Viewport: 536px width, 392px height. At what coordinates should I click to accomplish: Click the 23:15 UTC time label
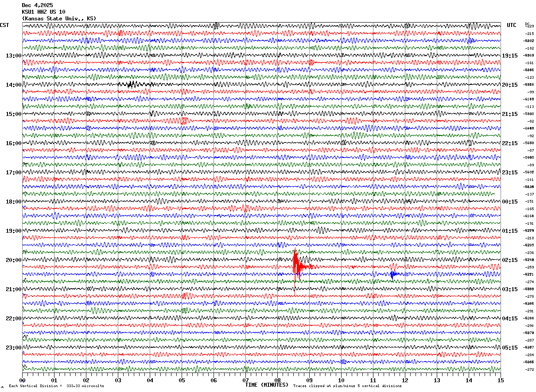[510, 173]
